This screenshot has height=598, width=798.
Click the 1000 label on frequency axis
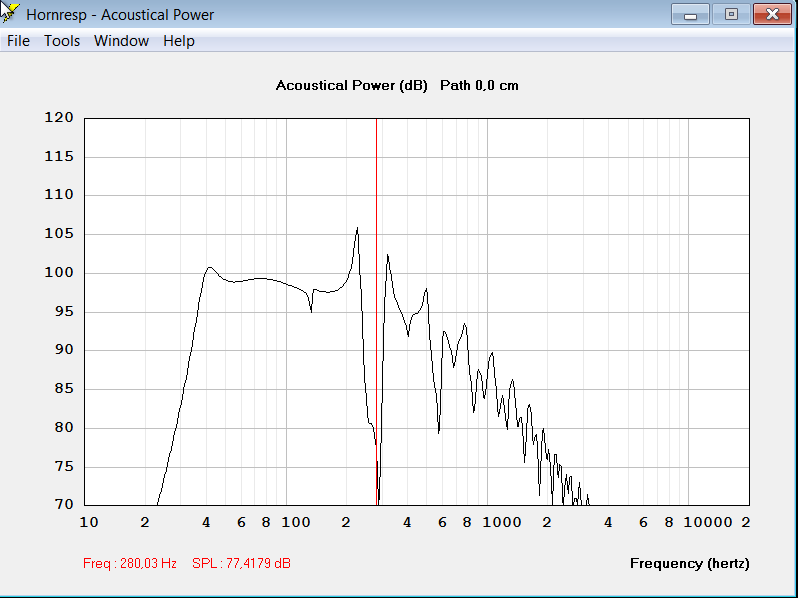coord(502,522)
